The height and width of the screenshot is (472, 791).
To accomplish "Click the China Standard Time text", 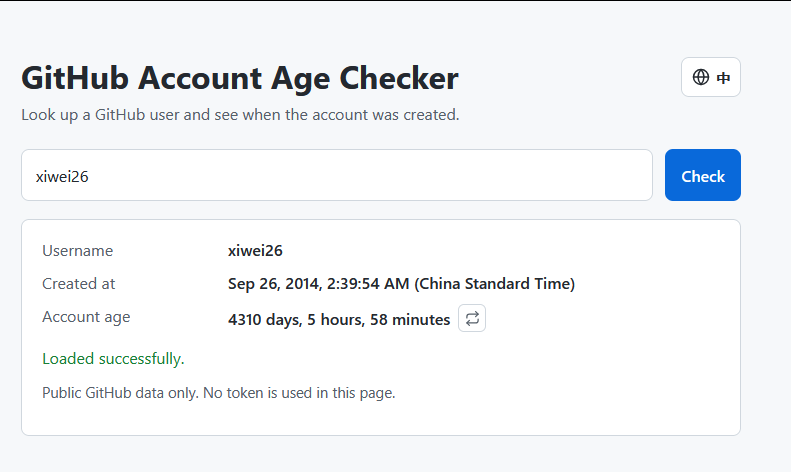I will pos(494,284).
